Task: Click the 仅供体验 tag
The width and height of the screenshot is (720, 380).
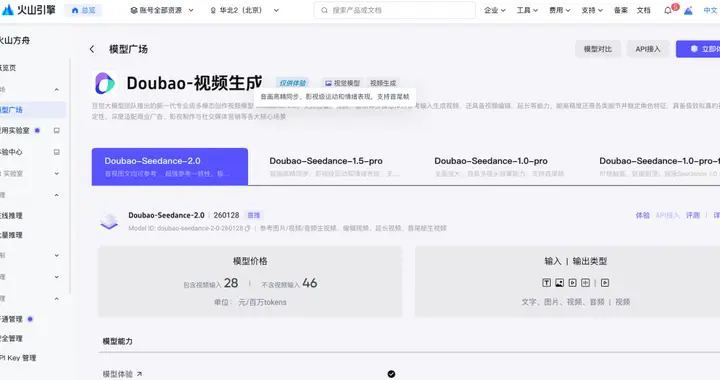Action: (x=293, y=83)
